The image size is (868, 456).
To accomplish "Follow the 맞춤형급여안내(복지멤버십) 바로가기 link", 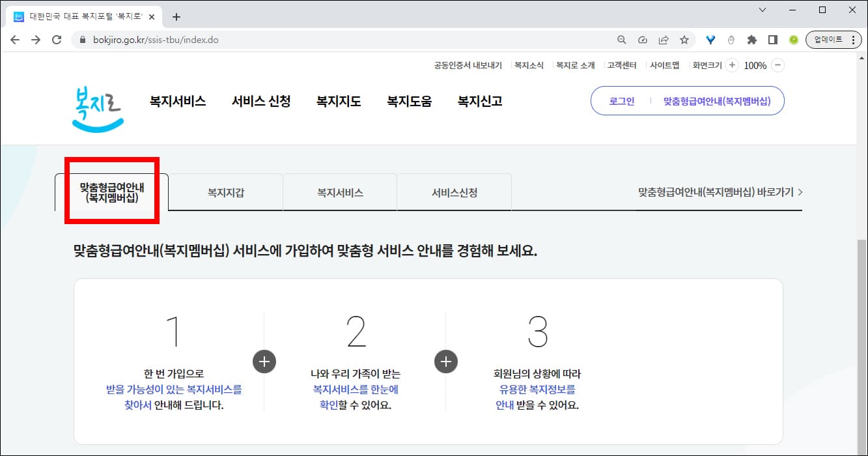I will click(x=717, y=192).
